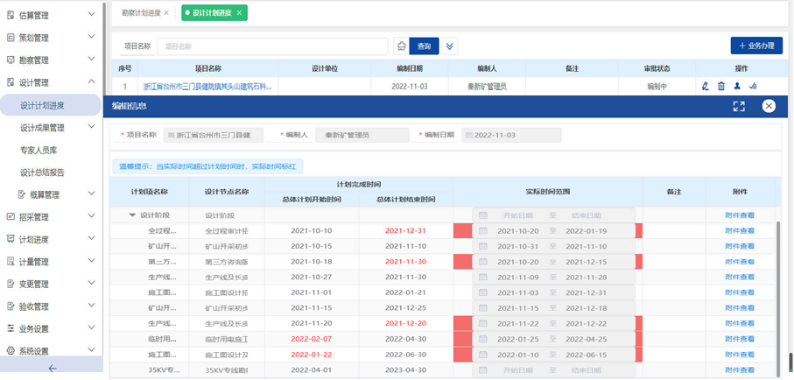Screen dimensions: 794x380
Task: Click calendar icon in the 2022-01-25 至 2022-04-25 range
Action: [x=483, y=339]
